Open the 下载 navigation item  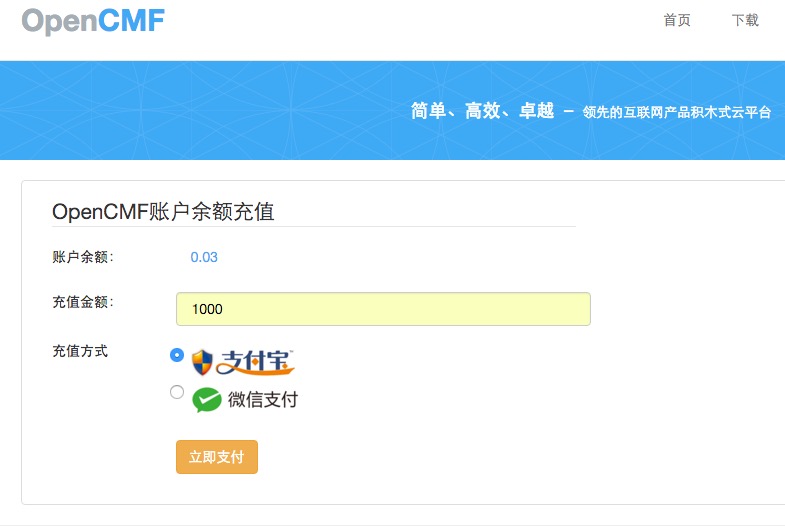click(x=745, y=20)
